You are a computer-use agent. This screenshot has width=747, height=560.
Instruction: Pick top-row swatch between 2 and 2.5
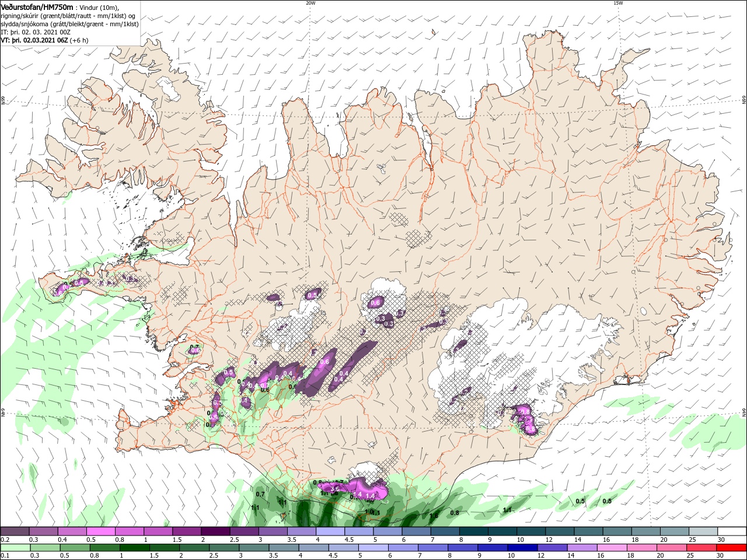[215, 531]
